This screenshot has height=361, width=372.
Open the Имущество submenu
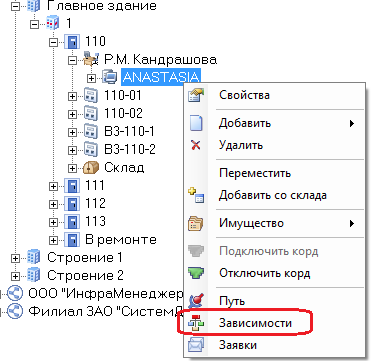click(x=274, y=223)
